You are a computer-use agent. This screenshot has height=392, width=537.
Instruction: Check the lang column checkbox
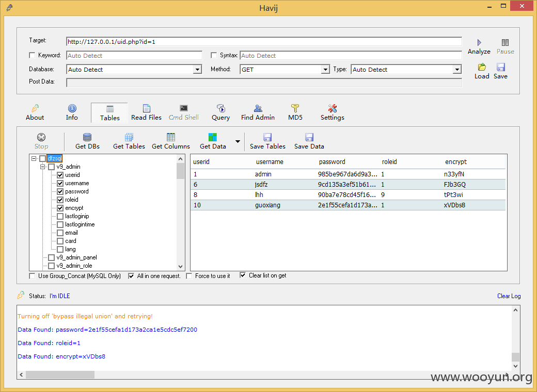[60, 249]
